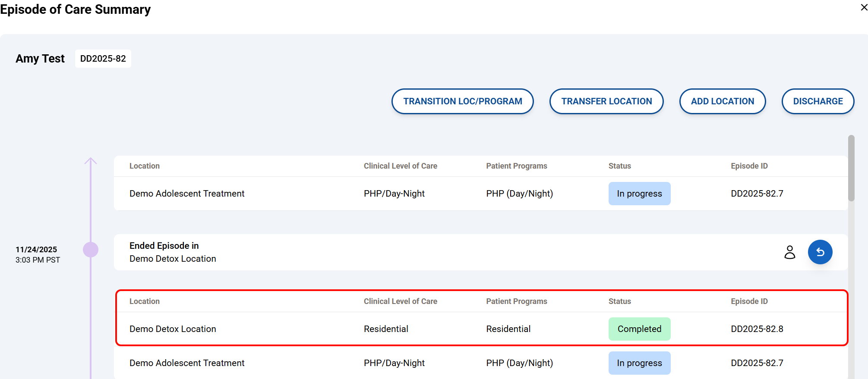Click the user icon on Ended Episode card
Viewport: 868px width, 379px height.
tap(789, 252)
